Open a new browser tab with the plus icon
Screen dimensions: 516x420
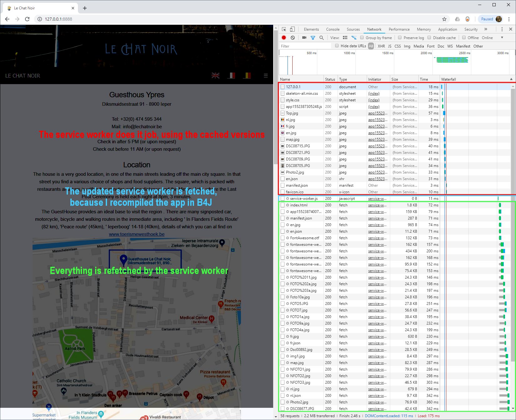point(85,8)
